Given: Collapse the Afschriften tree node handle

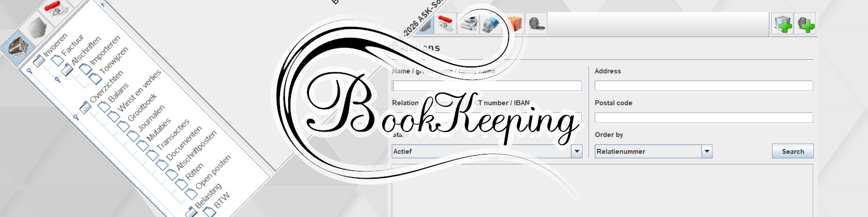Looking at the screenshot, I should 58,79.
